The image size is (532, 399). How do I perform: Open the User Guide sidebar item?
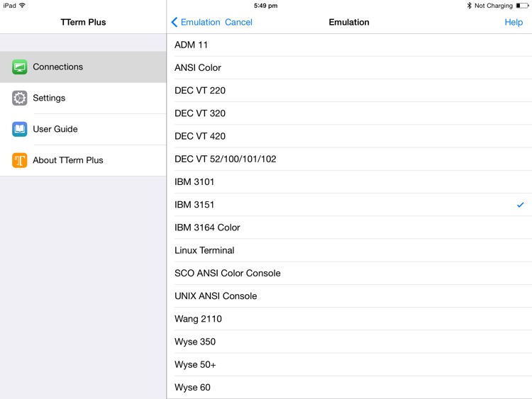83,129
